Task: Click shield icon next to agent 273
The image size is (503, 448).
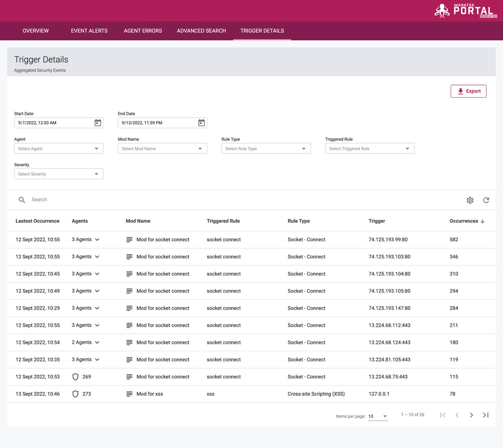Action: (75, 394)
